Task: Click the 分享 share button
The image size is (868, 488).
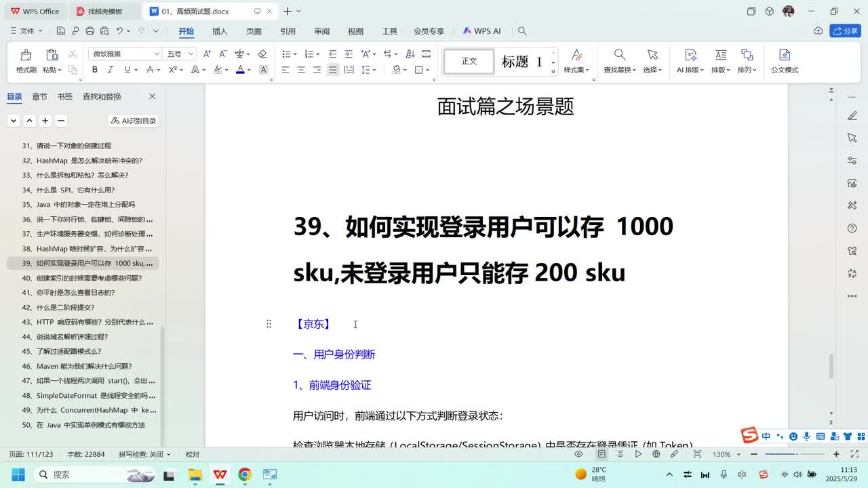Action: click(845, 31)
